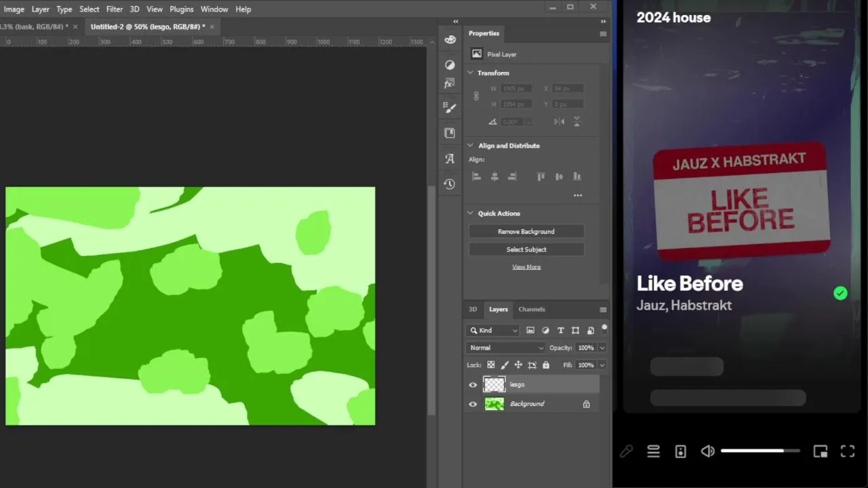The height and width of the screenshot is (488, 868).
Task: Click Align horizontal centers icon
Action: (494, 176)
